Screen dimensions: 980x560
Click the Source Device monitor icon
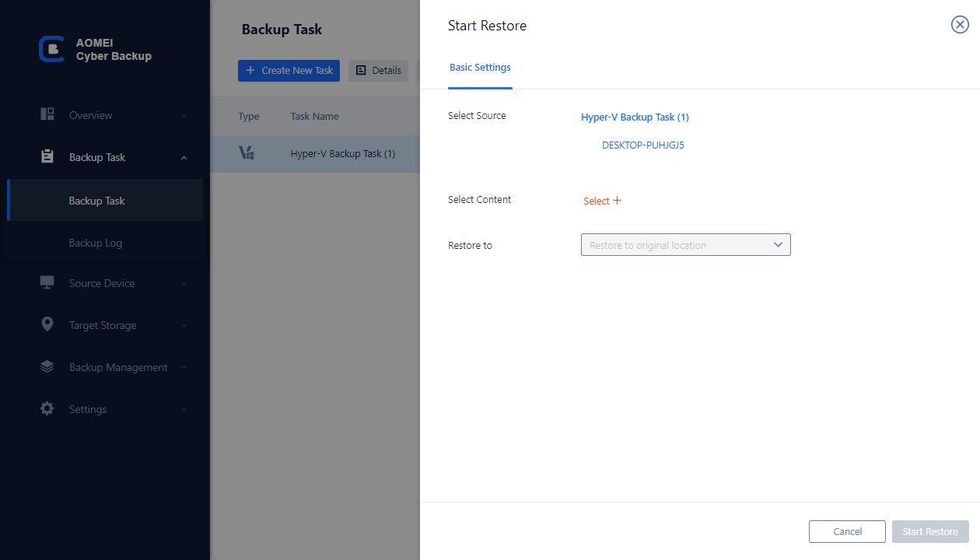(47, 282)
